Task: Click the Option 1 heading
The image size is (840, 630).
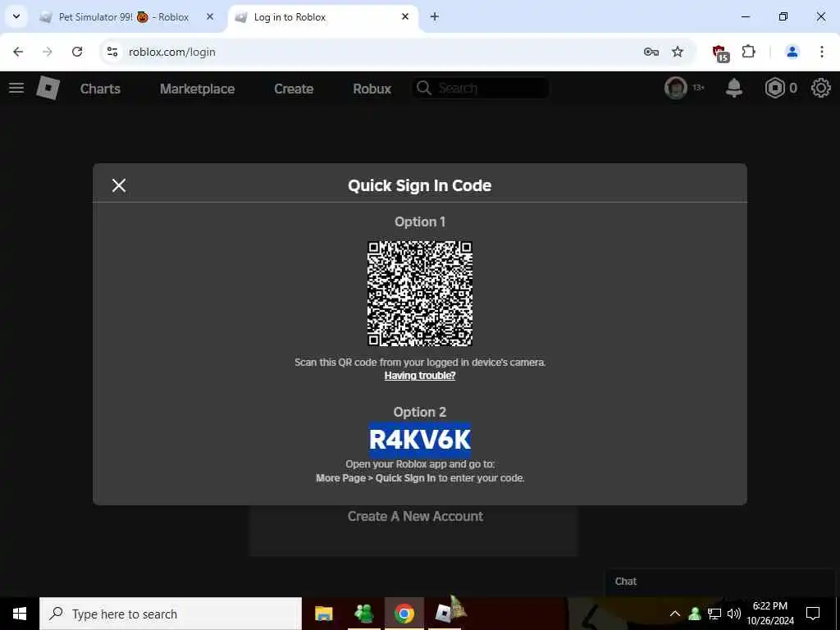Action: click(420, 221)
